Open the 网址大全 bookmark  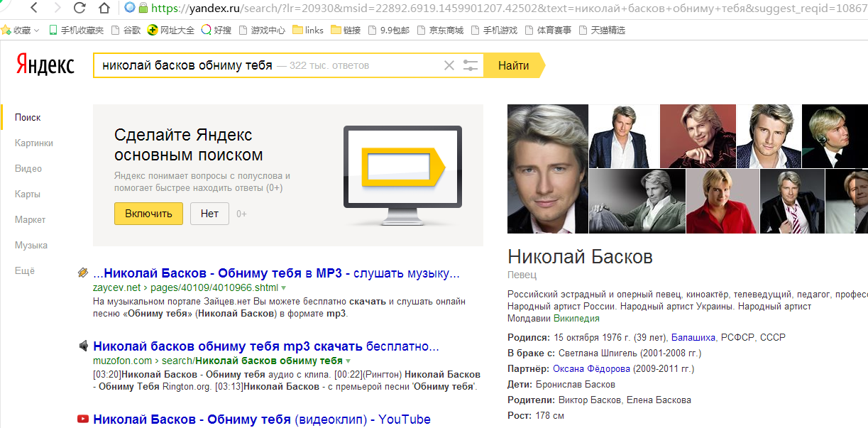click(170, 30)
